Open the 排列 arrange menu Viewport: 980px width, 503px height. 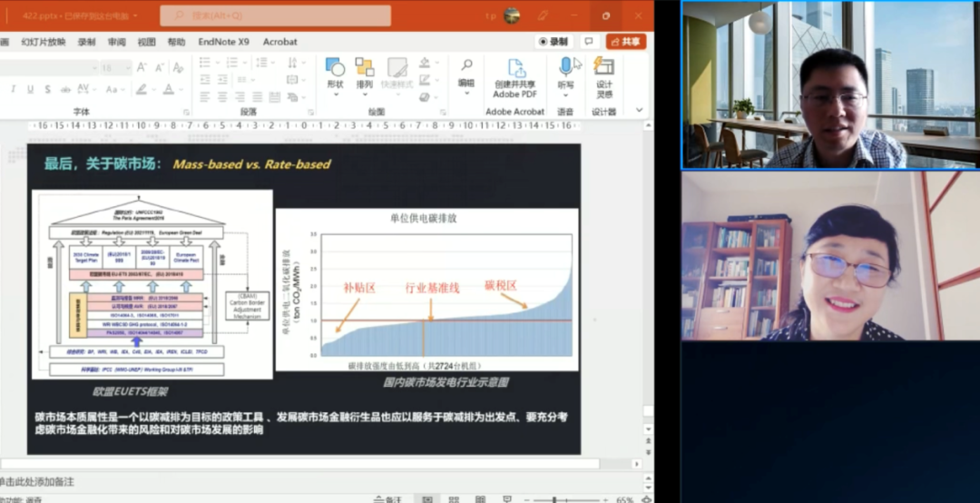click(365, 76)
